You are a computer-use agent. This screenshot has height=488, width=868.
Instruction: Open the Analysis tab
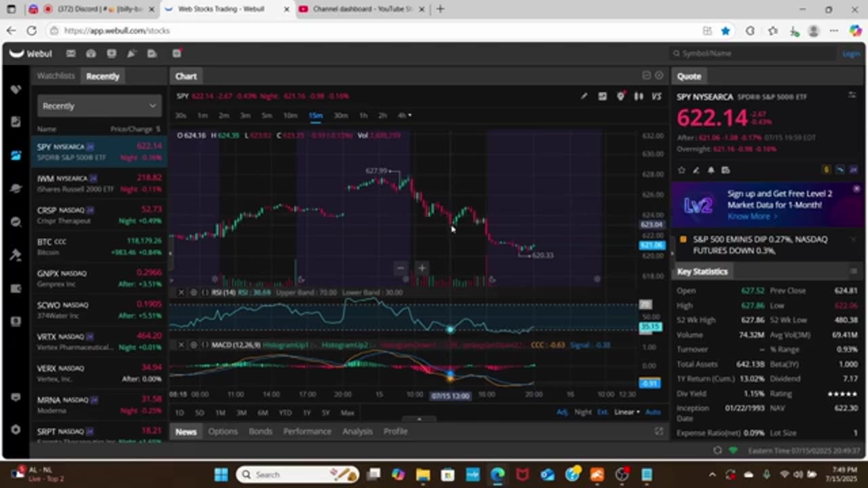357,431
